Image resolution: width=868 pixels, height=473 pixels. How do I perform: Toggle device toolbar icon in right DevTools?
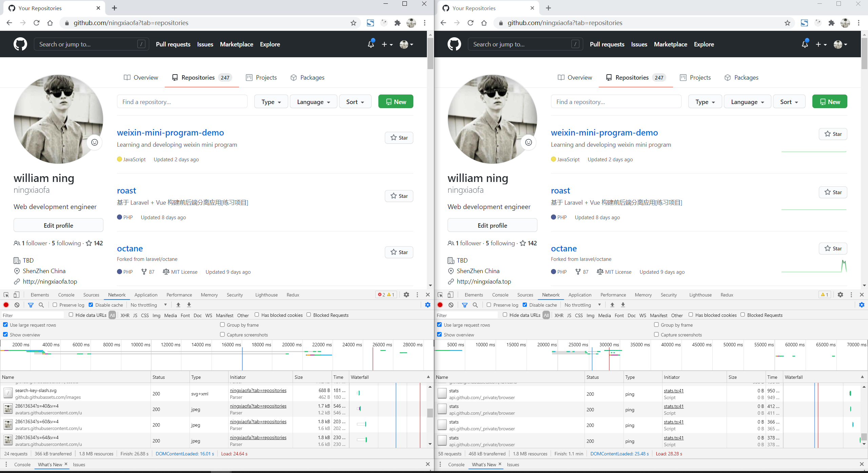451,295
